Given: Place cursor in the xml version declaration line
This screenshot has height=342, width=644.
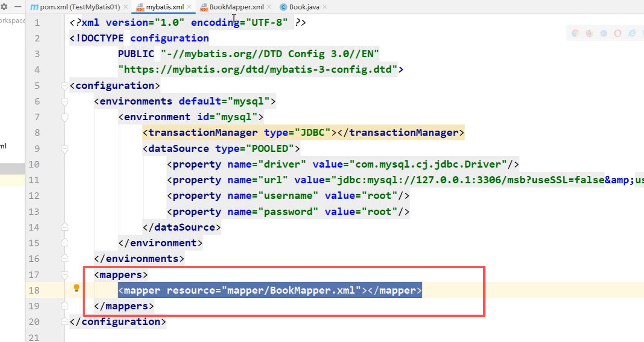Looking at the screenshot, I should 188,23.
